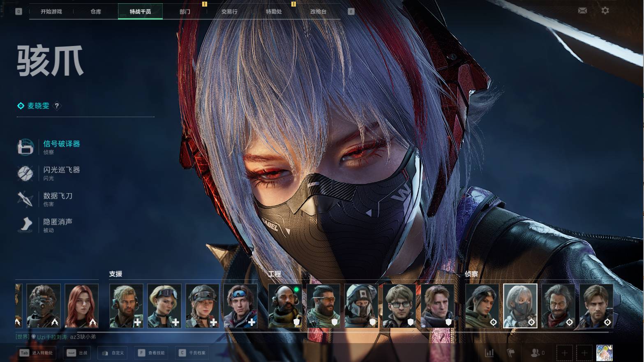Click the 自定义 button
The width and height of the screenshot is (644, 362).
pos(113,353)
